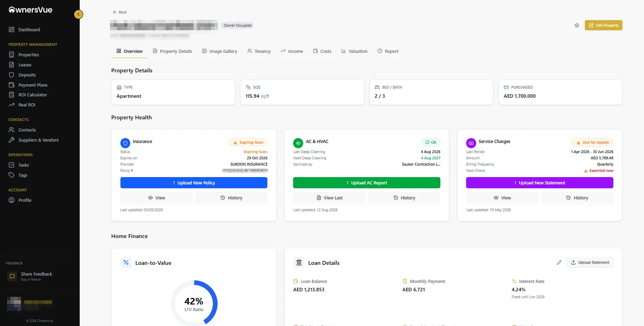
Task: Click the Service Charges purple icon
Action: click(x=471, y=143)
